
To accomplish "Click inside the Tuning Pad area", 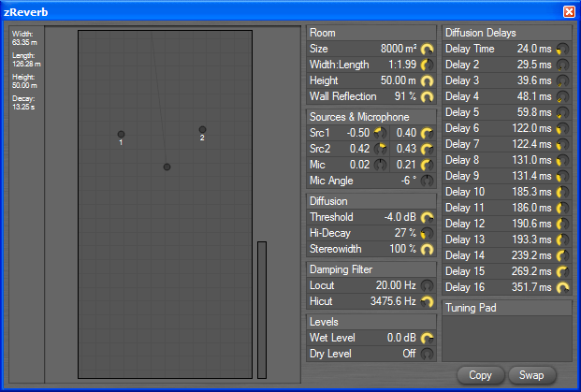I will [x=506, y=339].
